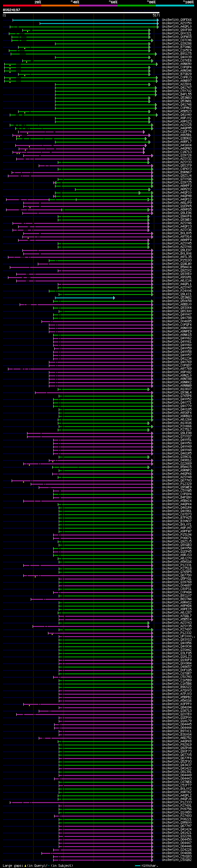
Task: Click the label UniRef100_Q40956
Action: pos(177,643)
